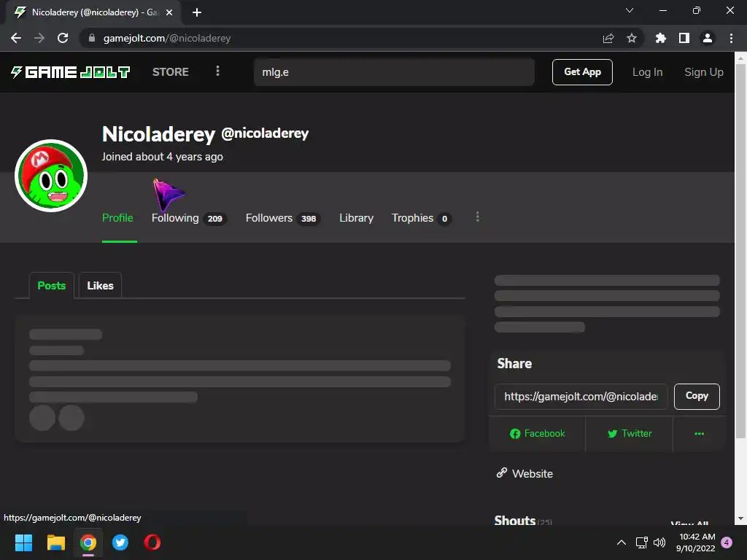Open the profile menu dots beside Trophies
Screen dimensions: 747x560
(x=477, y=217)
